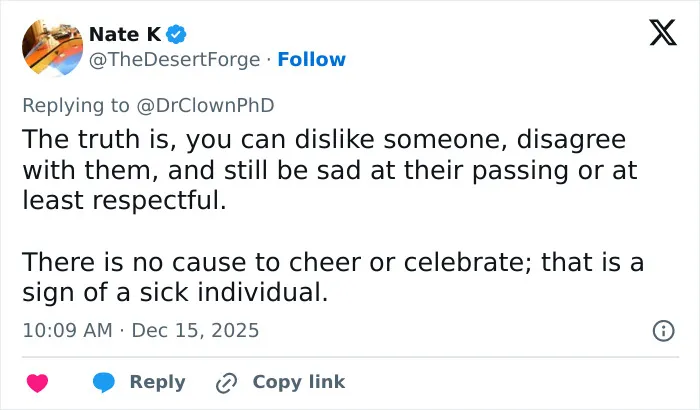Click the Reply text label
This screenshot has height=410, width=700.
(x=158, y=382)
